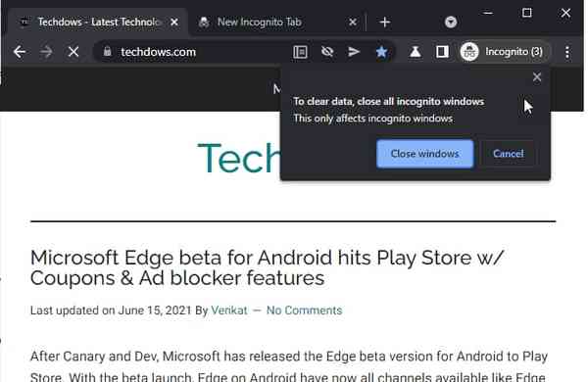
Task: Dismiss the incognito popup with X
Action: tap(537, 76)
